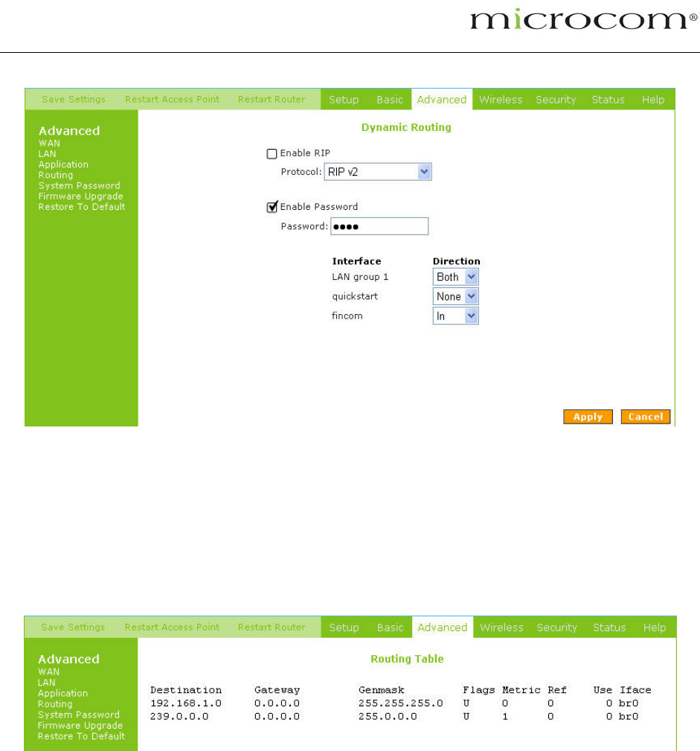Open the Status tab in top panel

tap(608, 100)
